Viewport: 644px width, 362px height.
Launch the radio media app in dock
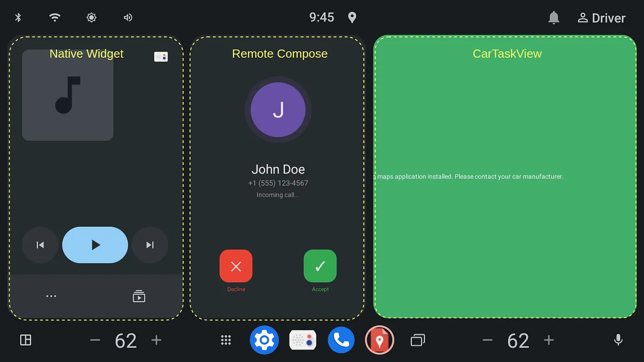tap(303, 340)
